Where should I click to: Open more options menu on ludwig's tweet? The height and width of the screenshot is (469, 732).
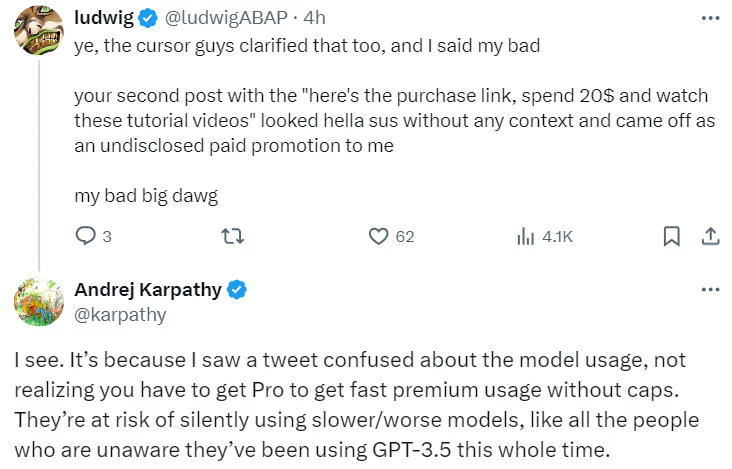[x=710, y=18]
